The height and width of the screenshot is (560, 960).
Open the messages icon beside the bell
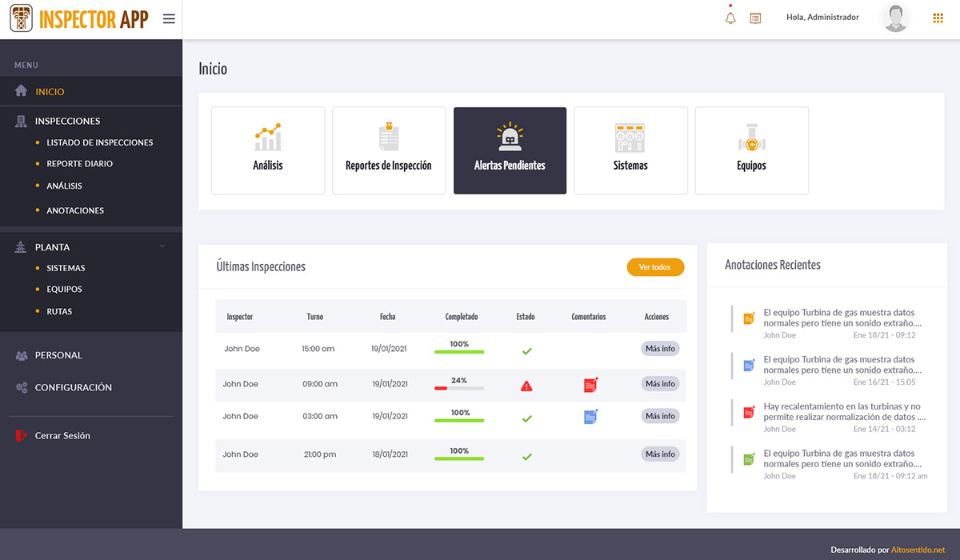coord(755,18)
